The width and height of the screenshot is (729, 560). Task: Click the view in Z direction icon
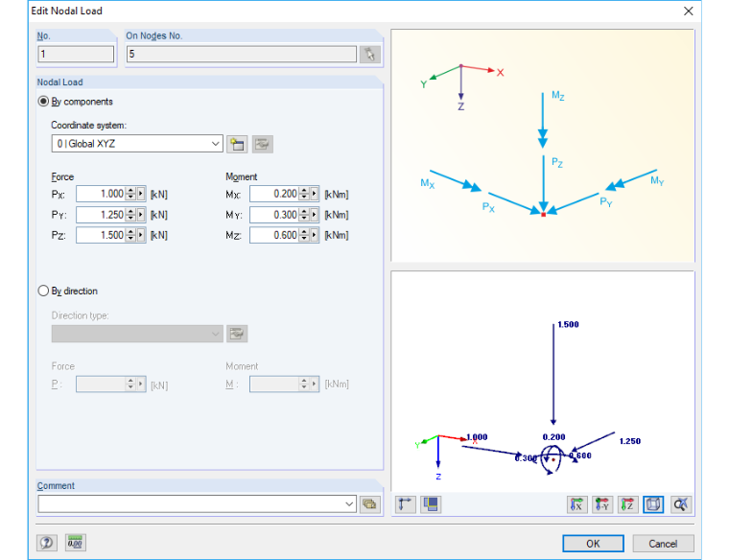627,504
